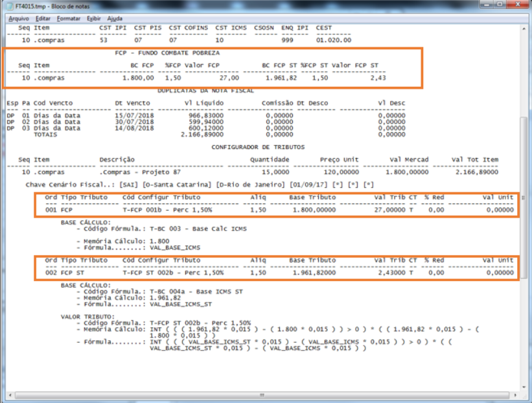Open the Formatar menu
The width and height of the screenshot is (532, 403).
(x=69, y=18)
